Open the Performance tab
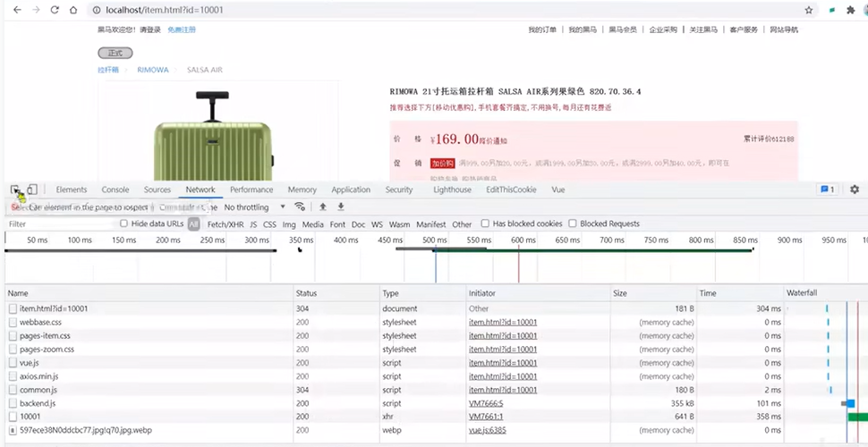The width and height of the screenshot is (868, 447). tap(251, 190)
